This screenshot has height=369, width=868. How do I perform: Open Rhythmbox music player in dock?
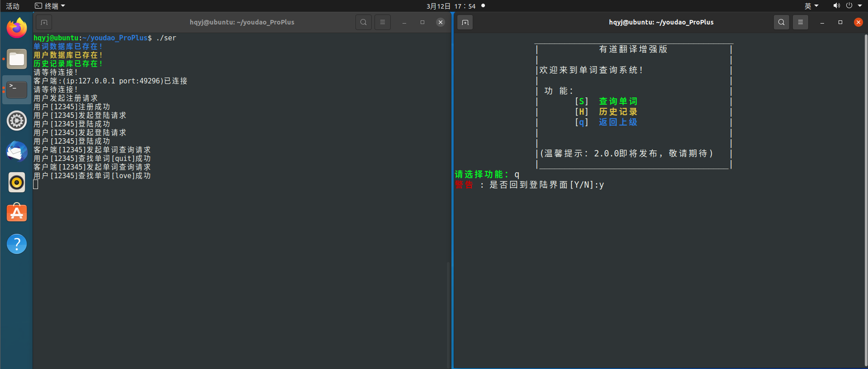(17, 182)
